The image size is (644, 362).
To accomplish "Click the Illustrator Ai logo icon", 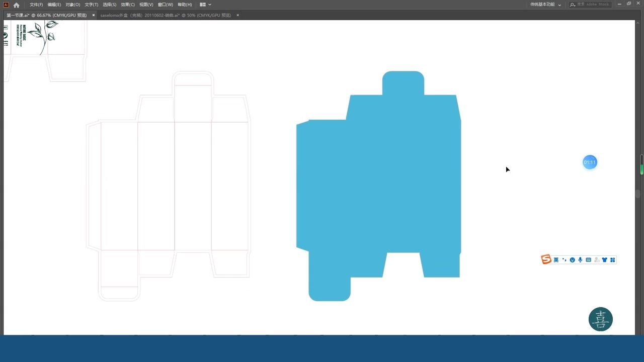I will pos(6,5).
